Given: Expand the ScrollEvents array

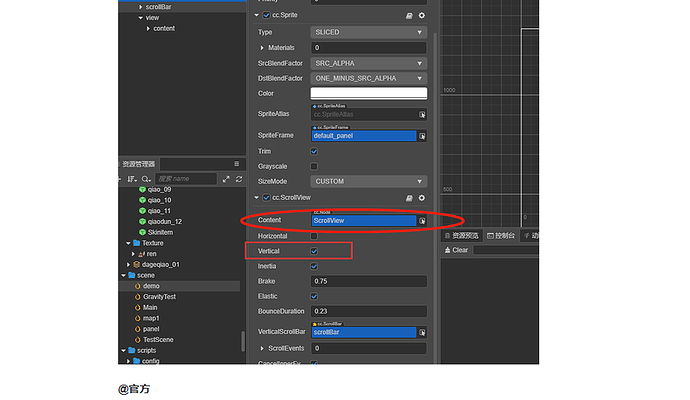Looking at the screenshot, I should (x=262, y=349).
